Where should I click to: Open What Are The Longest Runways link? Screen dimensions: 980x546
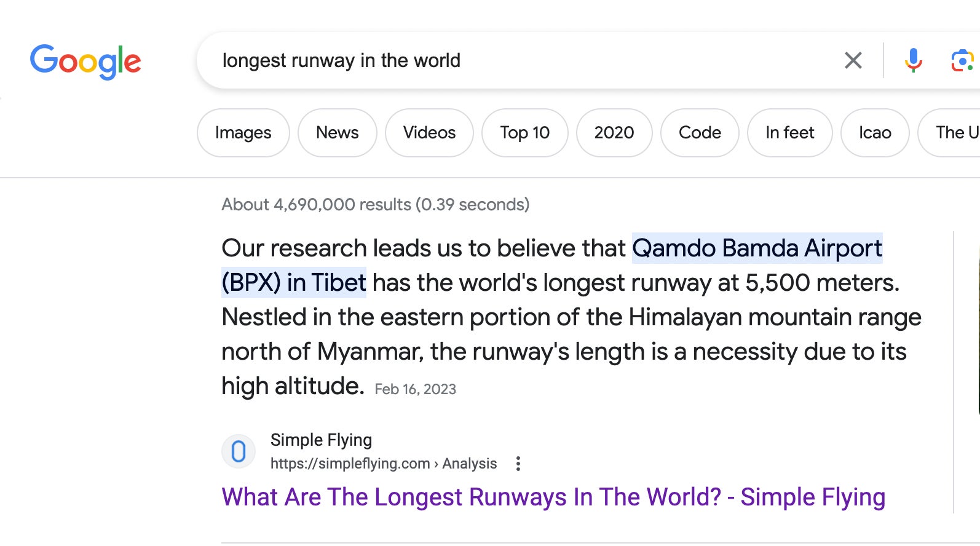pos(553,497)
